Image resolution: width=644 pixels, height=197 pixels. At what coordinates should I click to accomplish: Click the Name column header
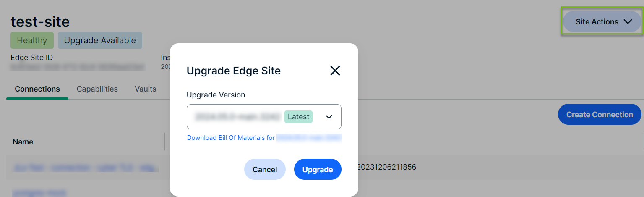(x=23, y=142)
